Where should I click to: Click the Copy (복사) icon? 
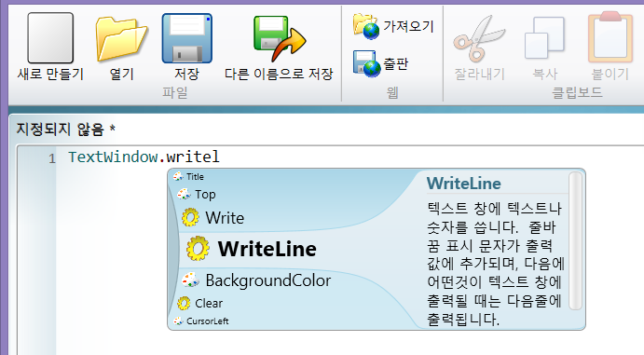tap(544, 38)
